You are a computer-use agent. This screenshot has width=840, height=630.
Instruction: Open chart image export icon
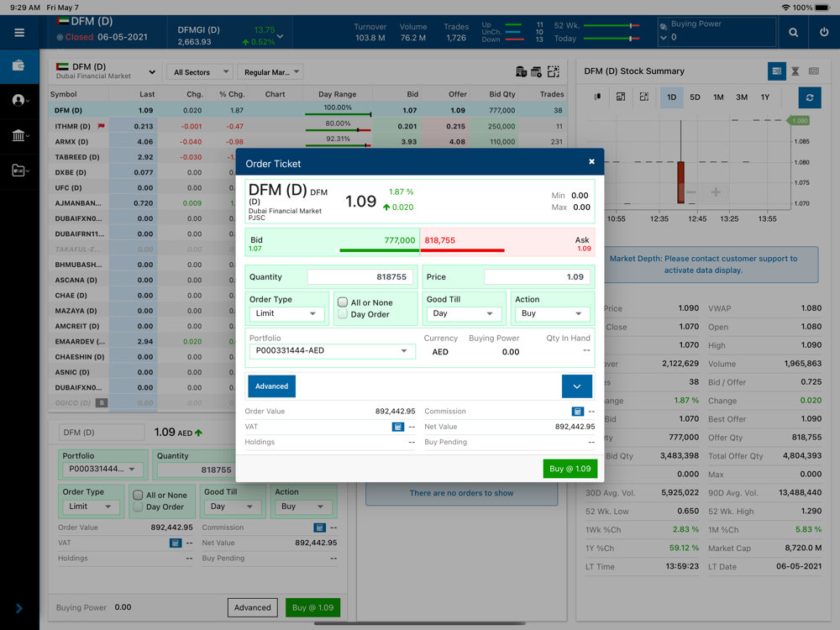[621, 97]
